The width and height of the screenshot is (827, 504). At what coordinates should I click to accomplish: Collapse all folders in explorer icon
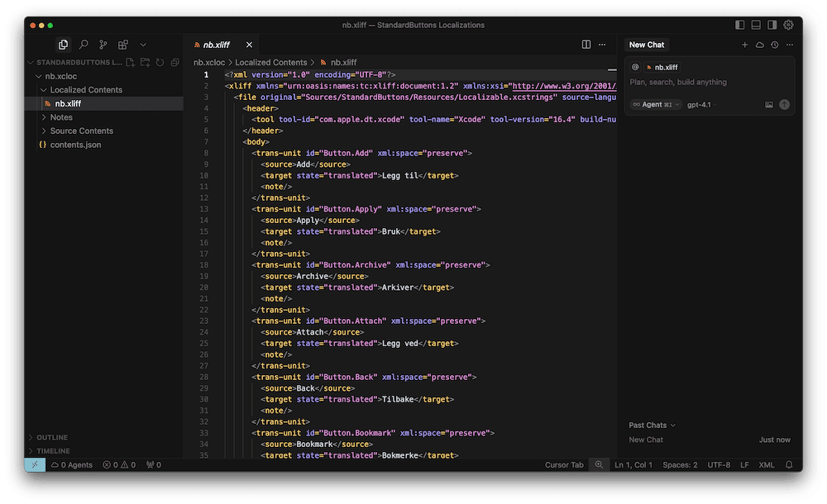pos(174,62)
